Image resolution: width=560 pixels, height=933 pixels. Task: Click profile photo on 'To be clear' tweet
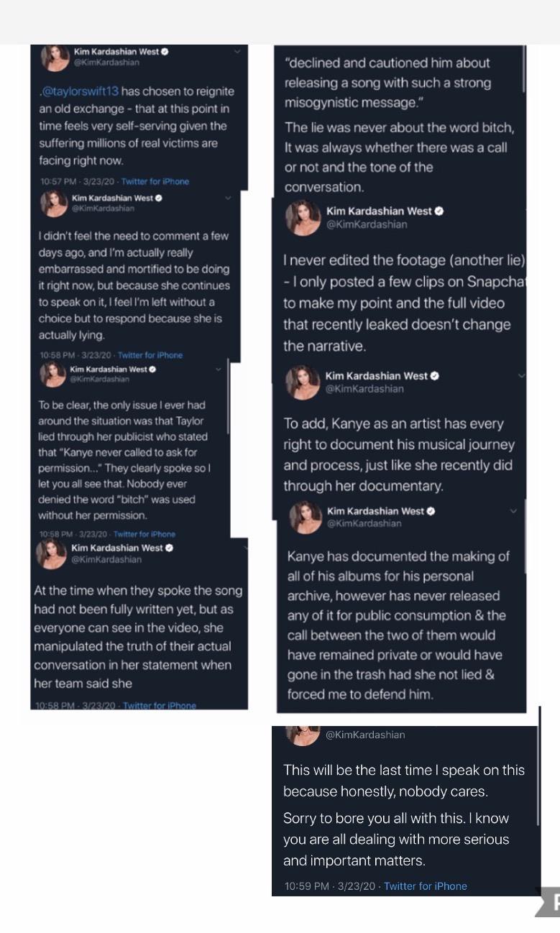click(52, 374)
